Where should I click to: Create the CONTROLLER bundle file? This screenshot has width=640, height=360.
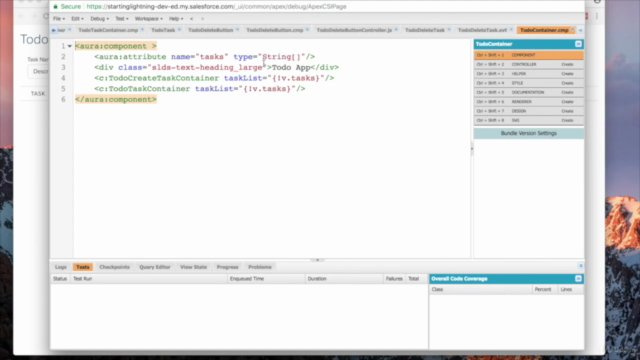point(567,64)
